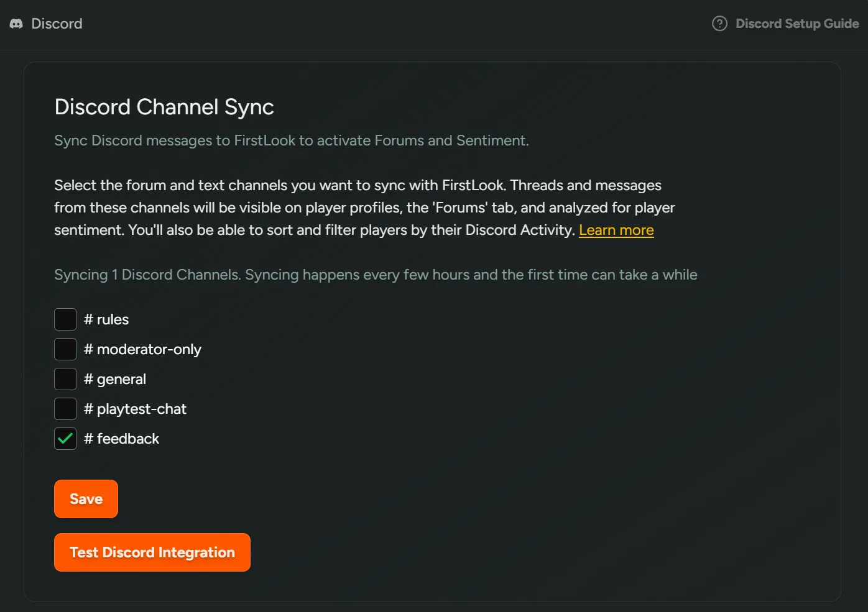Uncheck the feedback channel checkbox
This screenshot has height=612, width=868.
(65, 439)
